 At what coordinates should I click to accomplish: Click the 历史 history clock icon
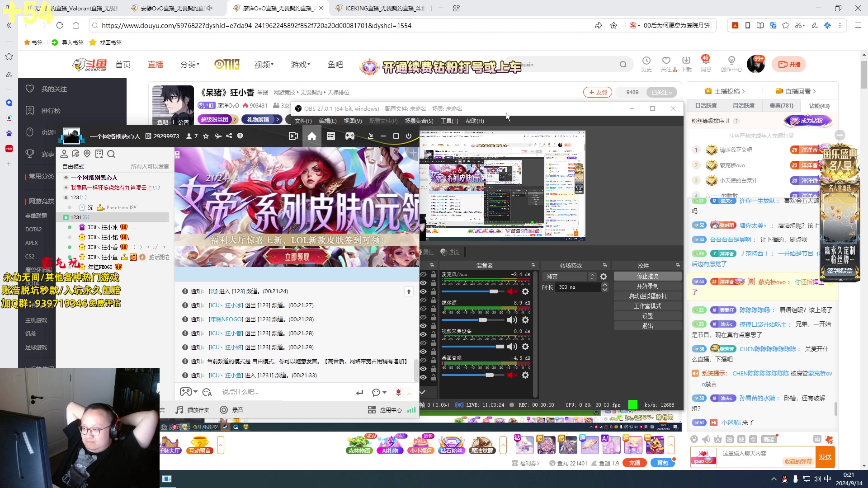click(646, 61)
